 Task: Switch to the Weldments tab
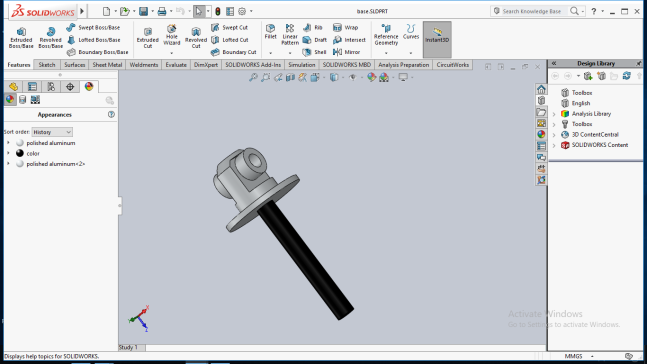[x=144, y=65]
